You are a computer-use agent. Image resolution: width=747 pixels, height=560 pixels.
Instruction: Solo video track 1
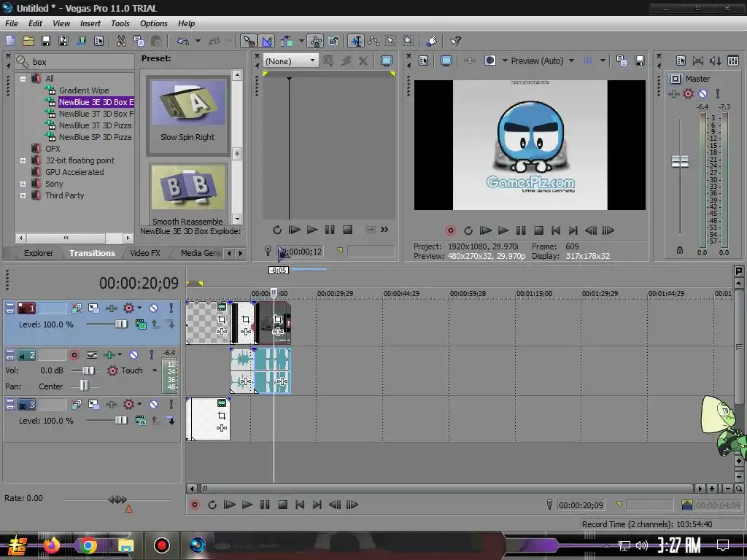click(x=171, y=308)
